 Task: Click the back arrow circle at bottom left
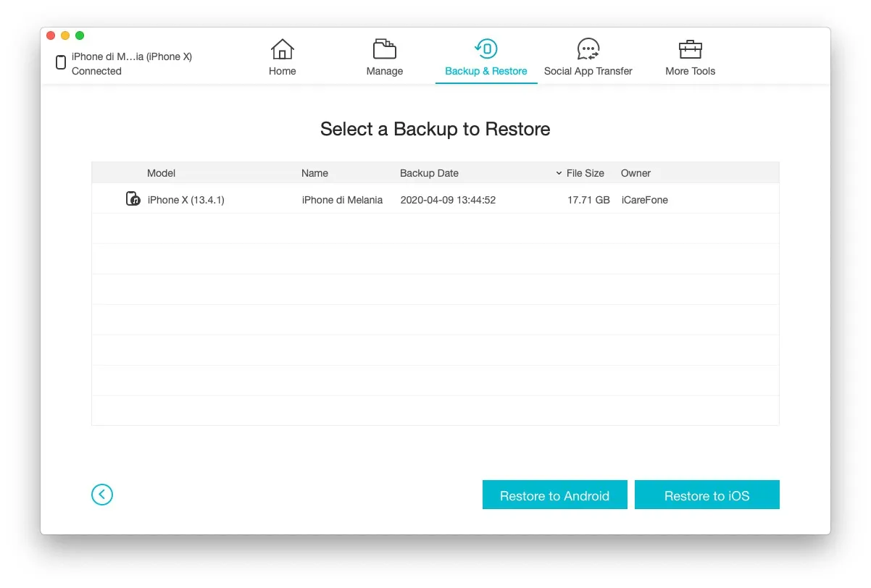(x=101, y=495)
